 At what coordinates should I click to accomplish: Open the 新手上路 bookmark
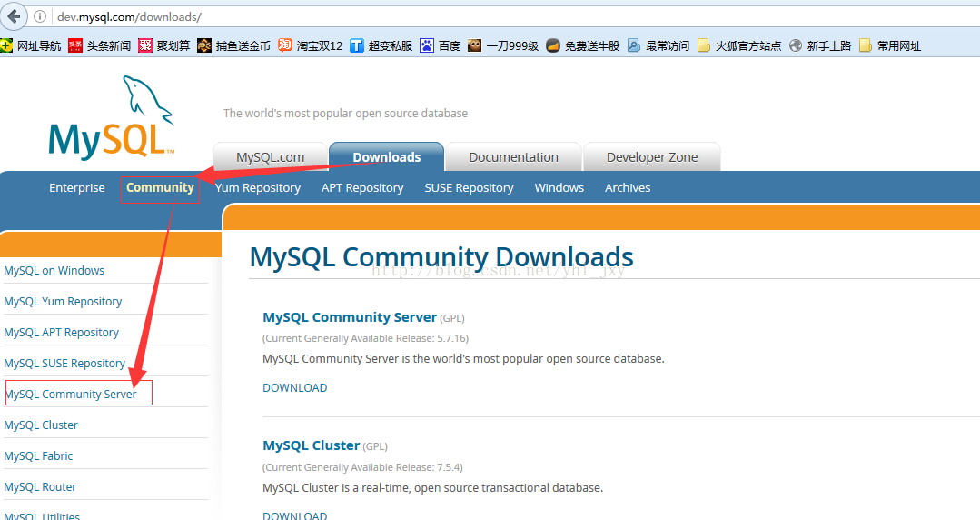click(820, 45)
